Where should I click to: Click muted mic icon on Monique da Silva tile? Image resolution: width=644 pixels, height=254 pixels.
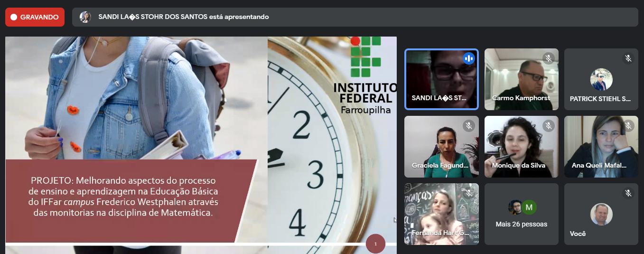[549, 126]
